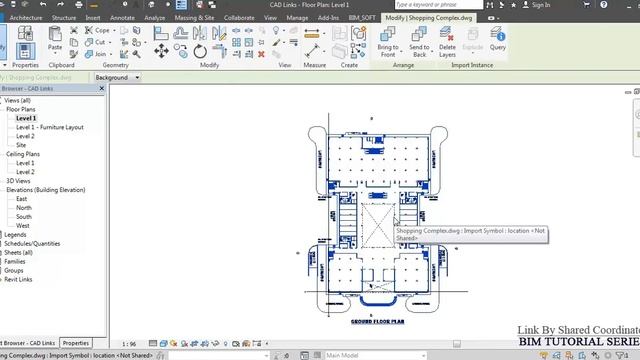Toggle the Visual Style view control icon
The image size is (640, 360).
[x=163, y=344]
